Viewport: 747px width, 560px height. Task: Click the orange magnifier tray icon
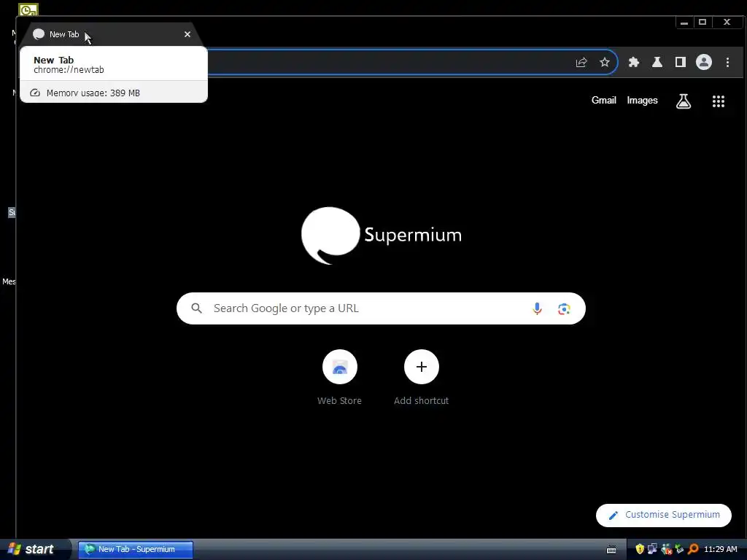(x=693, y=549)
